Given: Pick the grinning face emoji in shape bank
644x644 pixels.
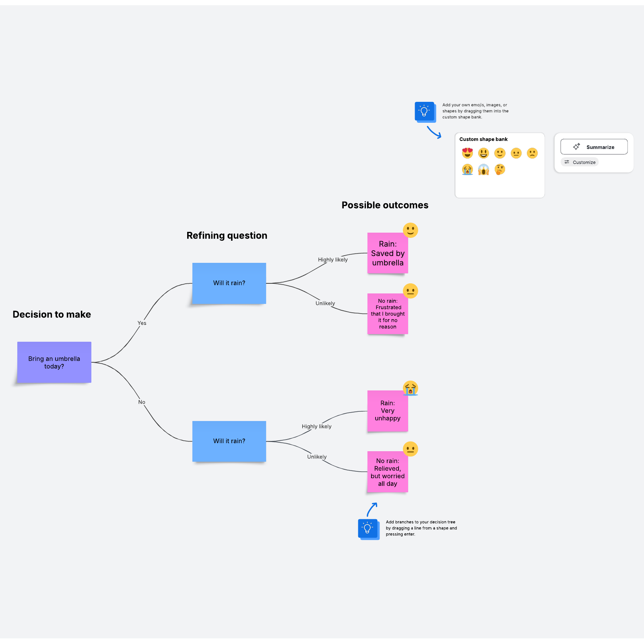Looking at the screenshot, I should (x=483, y=153).
